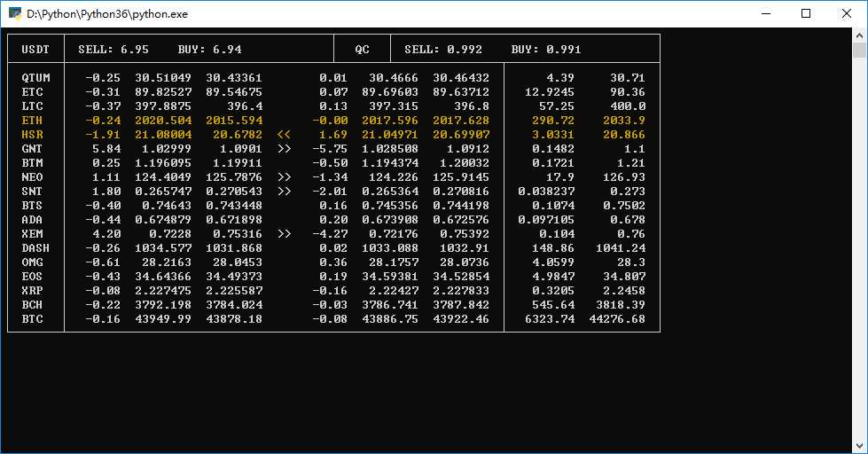Minimize the python.exe console window
The height and width of the screenshot is (454, 868).
click(x=766, y=14)
